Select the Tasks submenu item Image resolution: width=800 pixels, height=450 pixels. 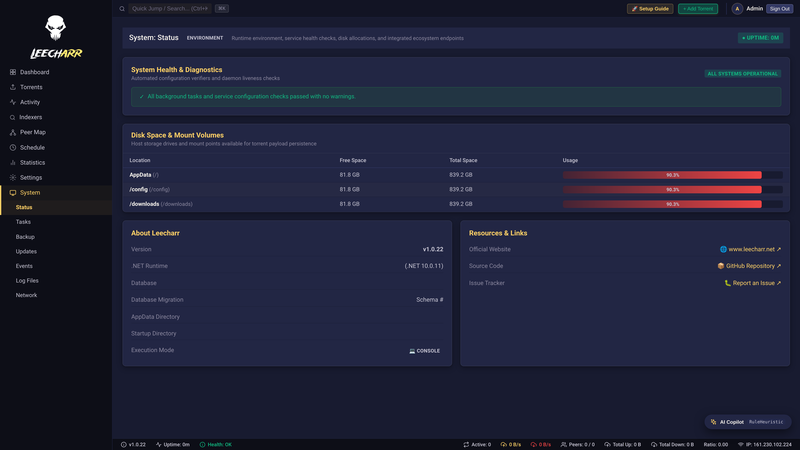[x=56, y=222]
